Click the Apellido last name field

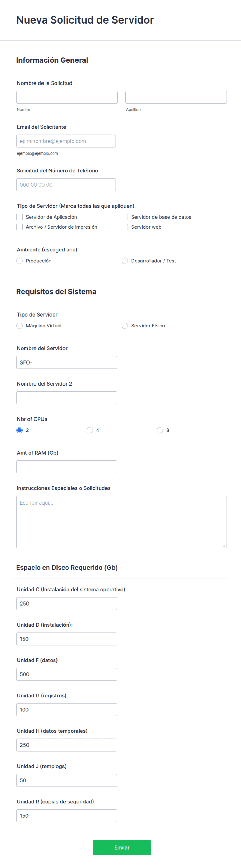(x=176, y=97)
